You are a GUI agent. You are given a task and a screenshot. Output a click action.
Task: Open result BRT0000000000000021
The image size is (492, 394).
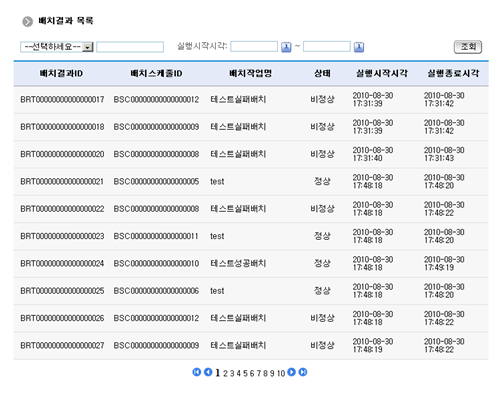click(62, 182)
